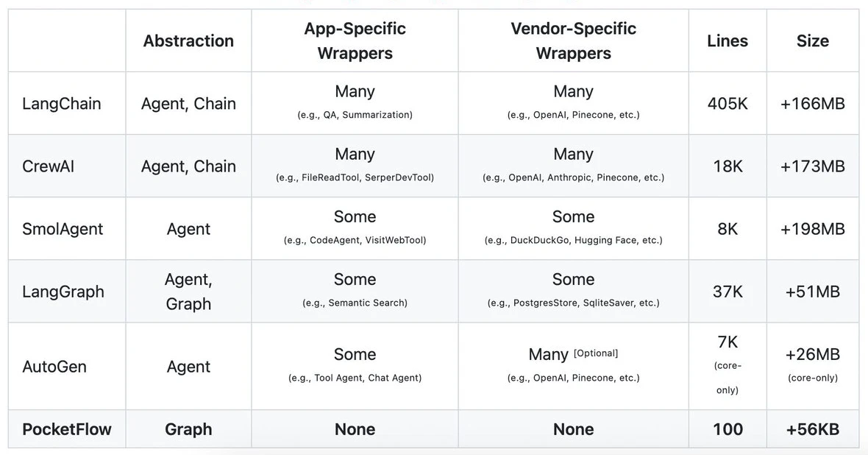Select the AutoGen row label
This screenshot has width=868, height=455.
click(x=54, y=367)
